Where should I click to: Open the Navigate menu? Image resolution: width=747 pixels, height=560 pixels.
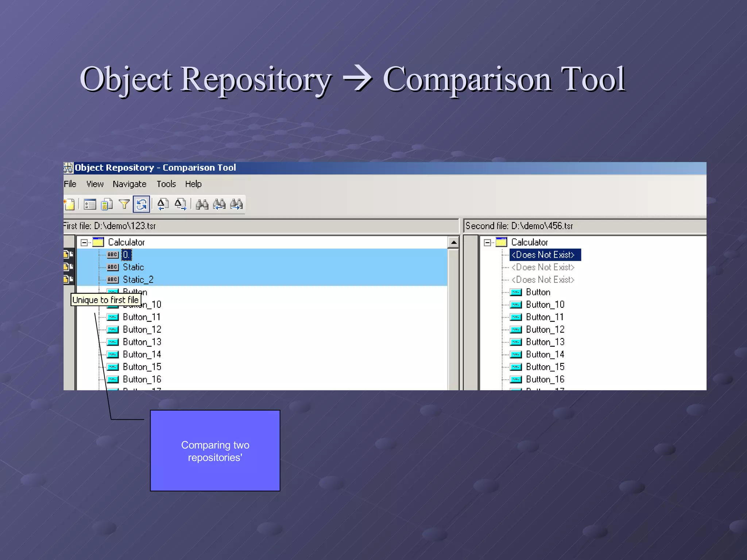coord(129,184)
